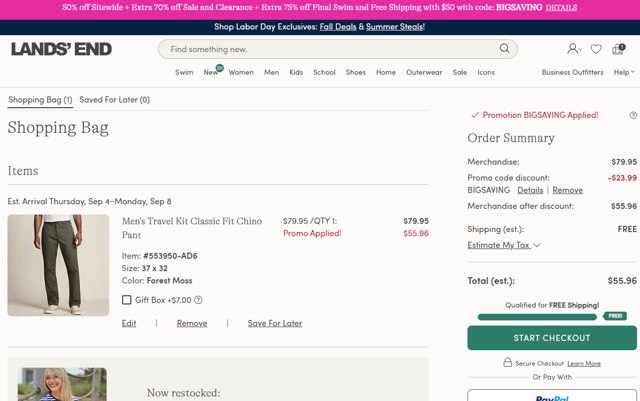Check the Gift Box +$7.00 checkbox

(127, 300)
